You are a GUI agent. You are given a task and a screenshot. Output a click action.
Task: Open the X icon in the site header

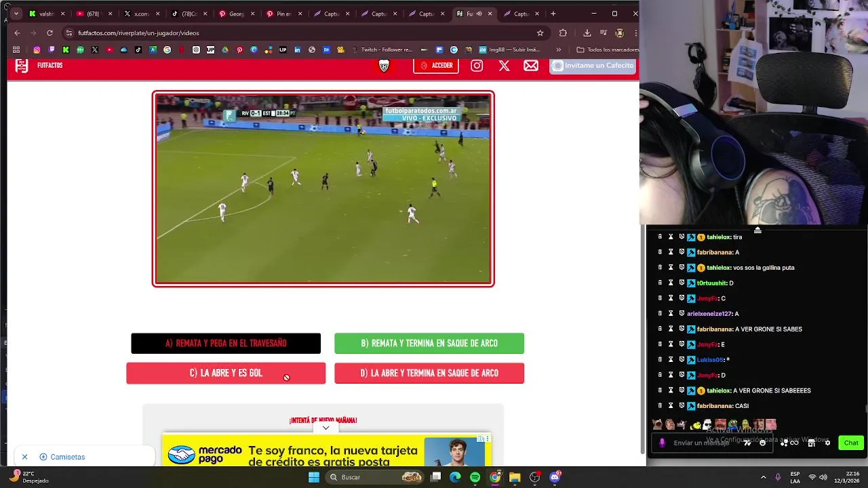tap(504, 66)
